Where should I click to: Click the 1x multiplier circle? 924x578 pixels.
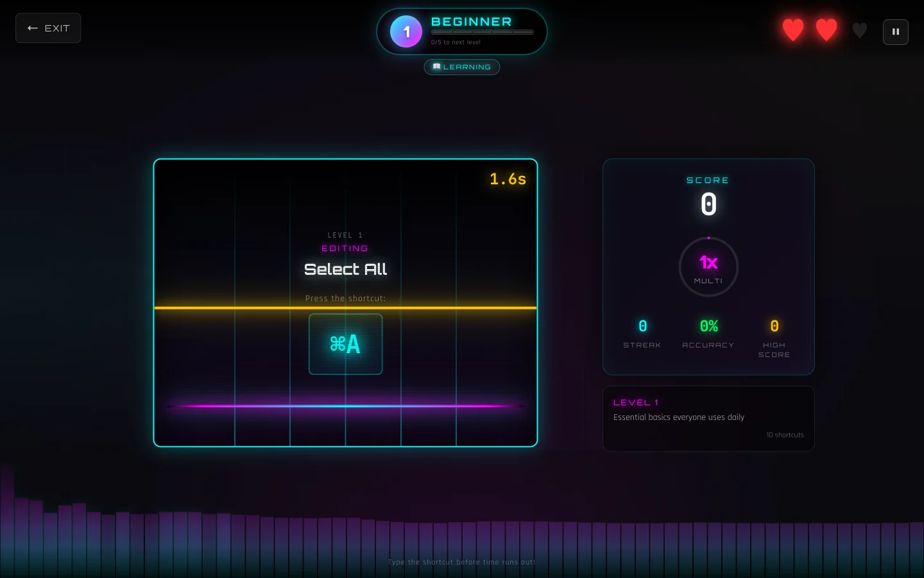click(x=708, y=267)
